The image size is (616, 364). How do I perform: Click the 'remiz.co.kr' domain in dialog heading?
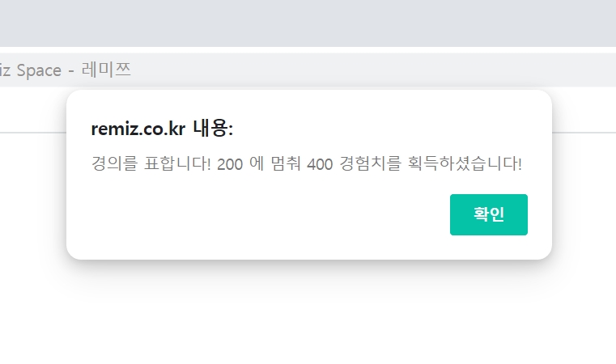coord(138,129)
